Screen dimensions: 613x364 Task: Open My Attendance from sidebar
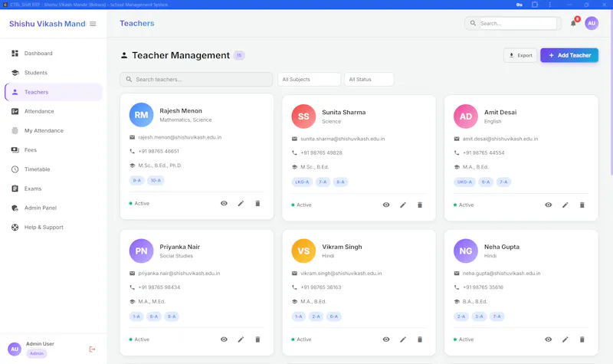coord(54,130)
